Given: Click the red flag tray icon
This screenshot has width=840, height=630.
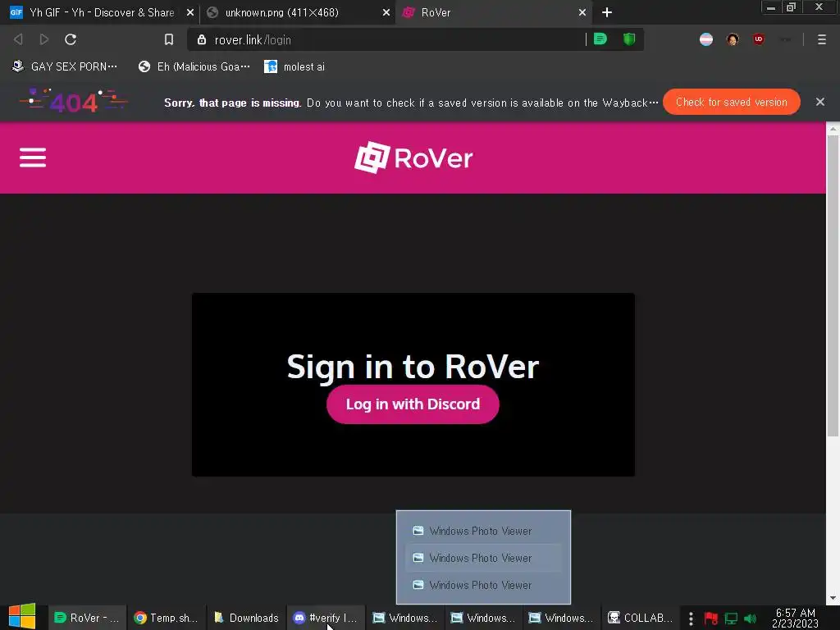Looking at the screenshot, I should tap(711, 619).
